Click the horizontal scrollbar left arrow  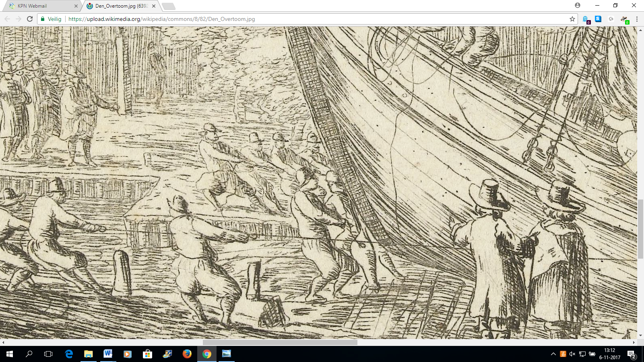pos(3,343)
